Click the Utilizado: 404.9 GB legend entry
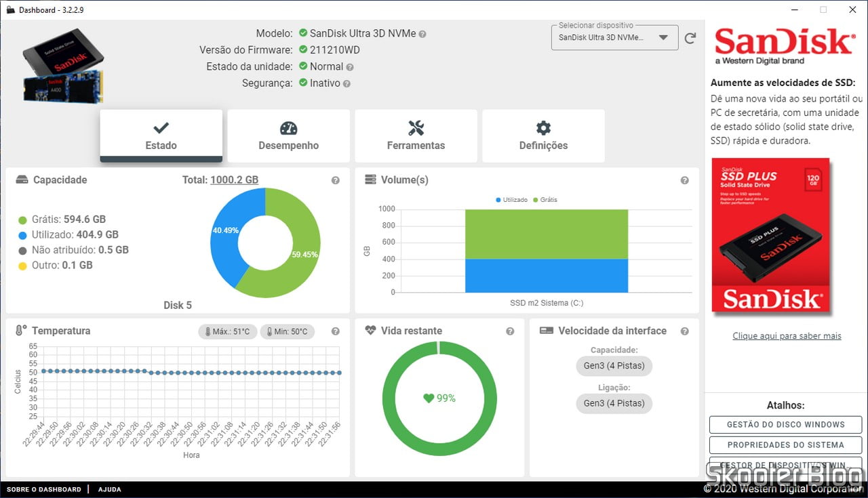This screenshot has height=498, width=868. tap(68, 234)
